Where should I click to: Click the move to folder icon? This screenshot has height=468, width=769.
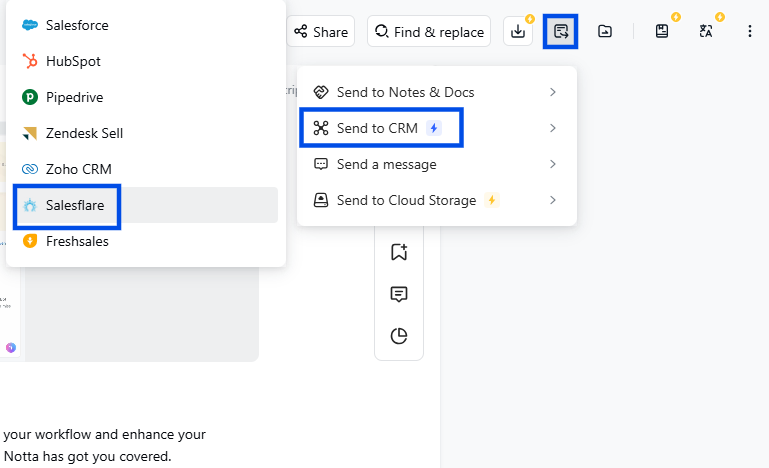605,31
